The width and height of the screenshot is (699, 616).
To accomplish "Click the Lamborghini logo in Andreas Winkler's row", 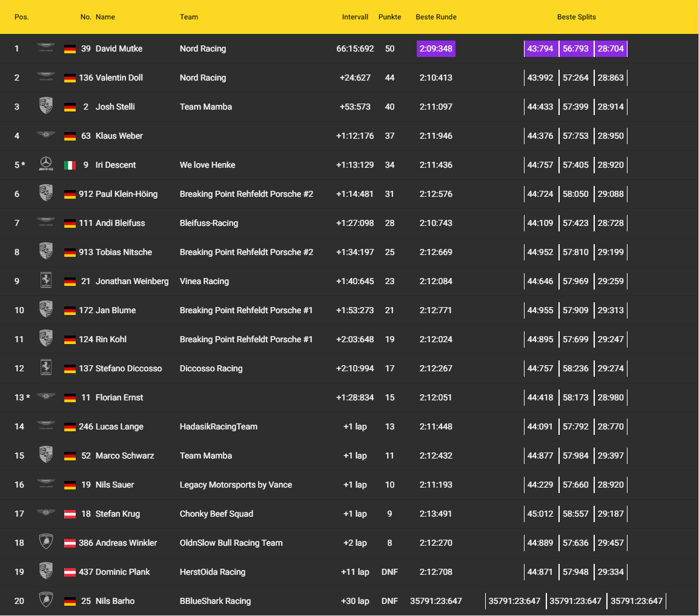I will [x=46, y=542].
